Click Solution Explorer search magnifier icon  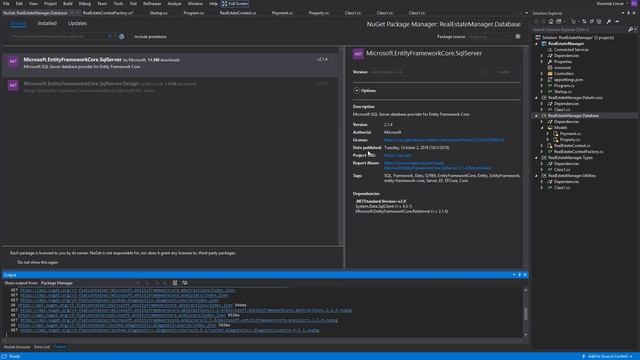(x=630, y=29)
